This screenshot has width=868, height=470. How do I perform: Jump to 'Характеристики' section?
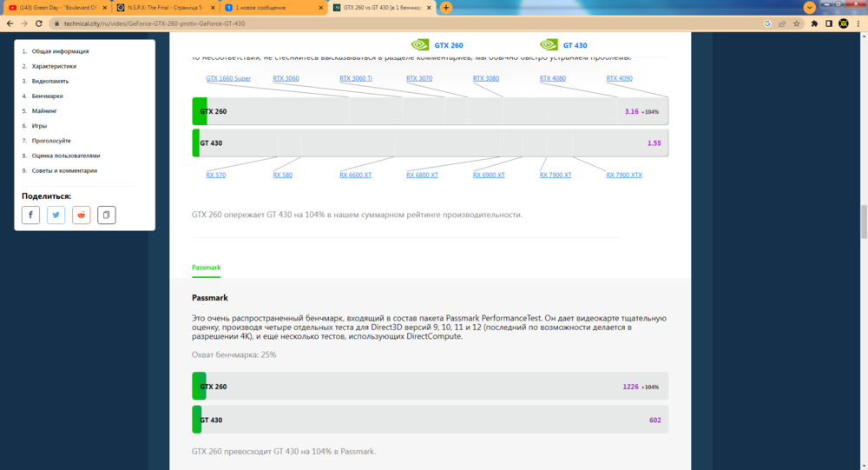54,66
